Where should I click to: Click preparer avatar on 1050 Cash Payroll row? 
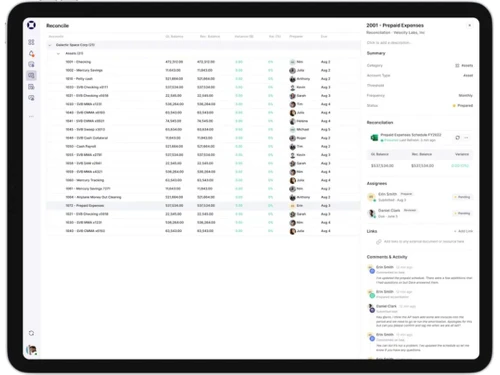click(292, 147)
